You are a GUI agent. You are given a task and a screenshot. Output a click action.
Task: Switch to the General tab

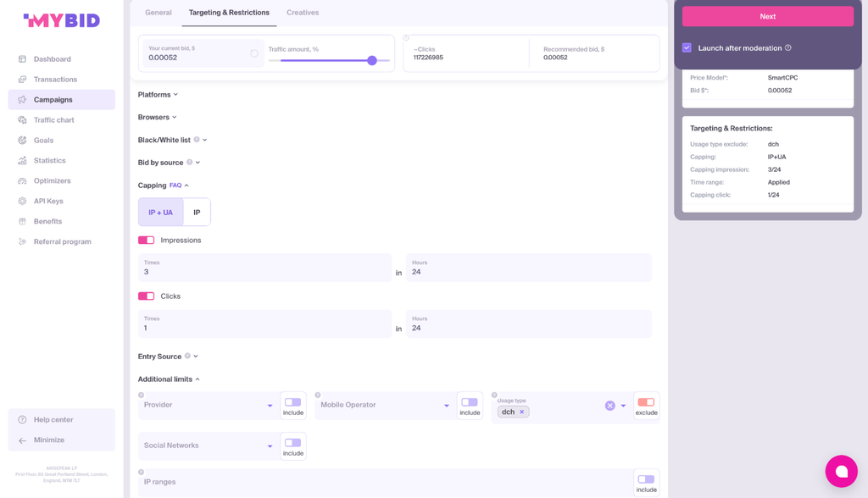point(159,13)
